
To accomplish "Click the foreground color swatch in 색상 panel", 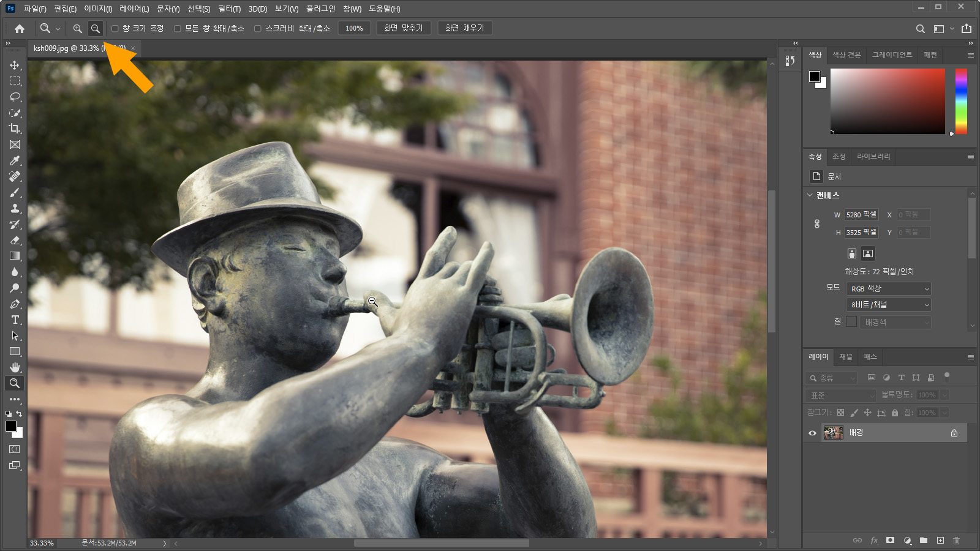I will (814, 77).
